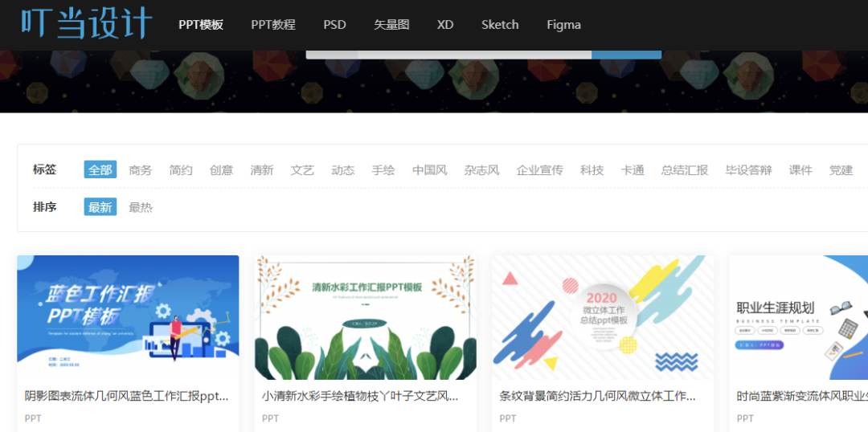The height and width of the screenshot is (432, 868).
Task: Go to the PSD section
Action: 334,24
